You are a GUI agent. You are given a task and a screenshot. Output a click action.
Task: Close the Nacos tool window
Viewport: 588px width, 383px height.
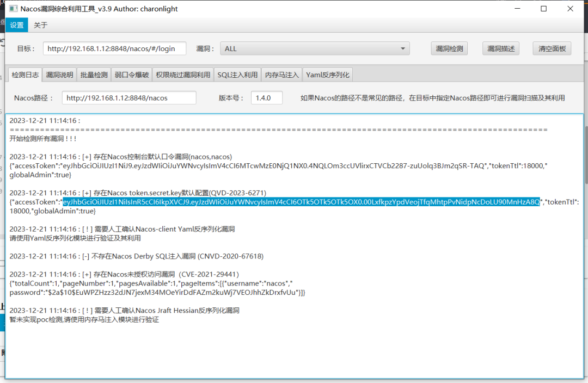[571, 9]
